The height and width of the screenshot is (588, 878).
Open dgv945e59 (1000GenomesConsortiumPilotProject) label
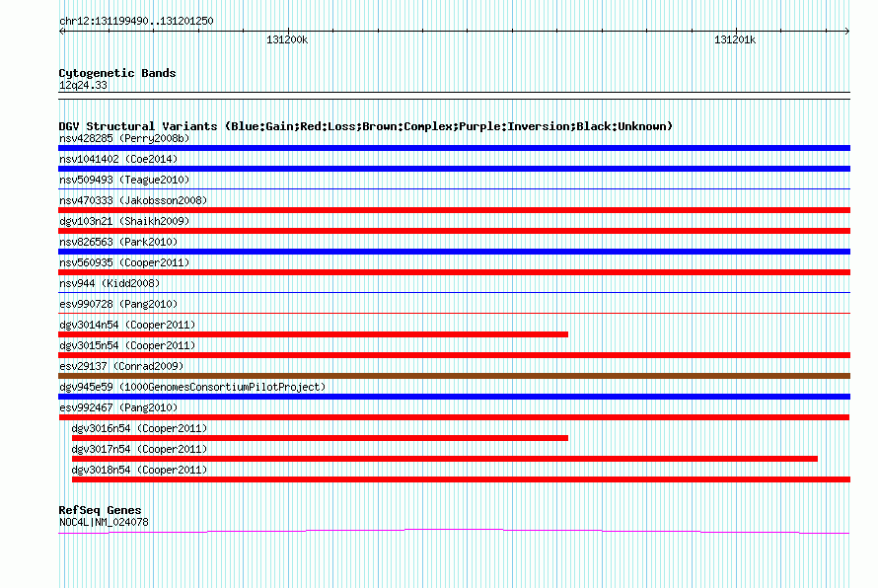tap(192, 387)
